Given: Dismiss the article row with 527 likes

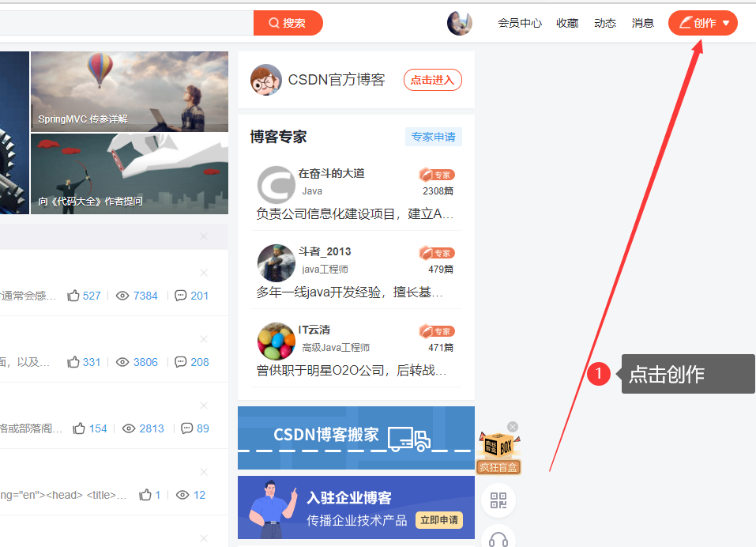Looking at the screenshot, I should (204, 273).
